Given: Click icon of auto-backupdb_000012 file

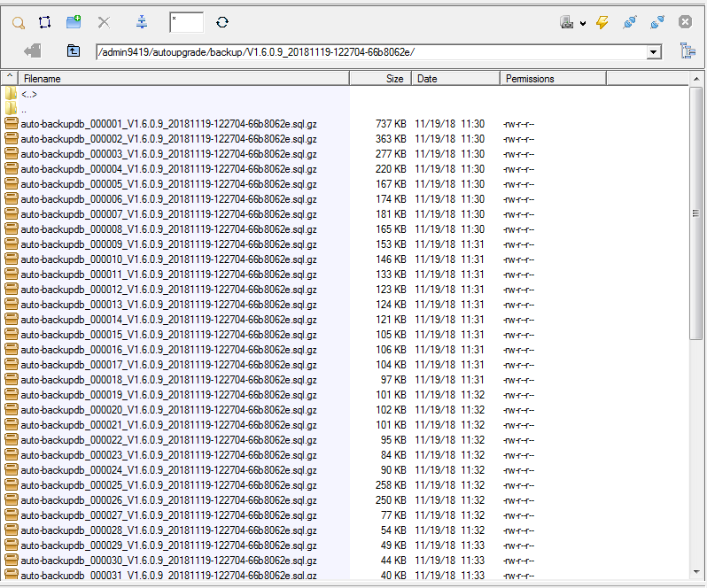Looking at the screenshot, I should point(12,290).
